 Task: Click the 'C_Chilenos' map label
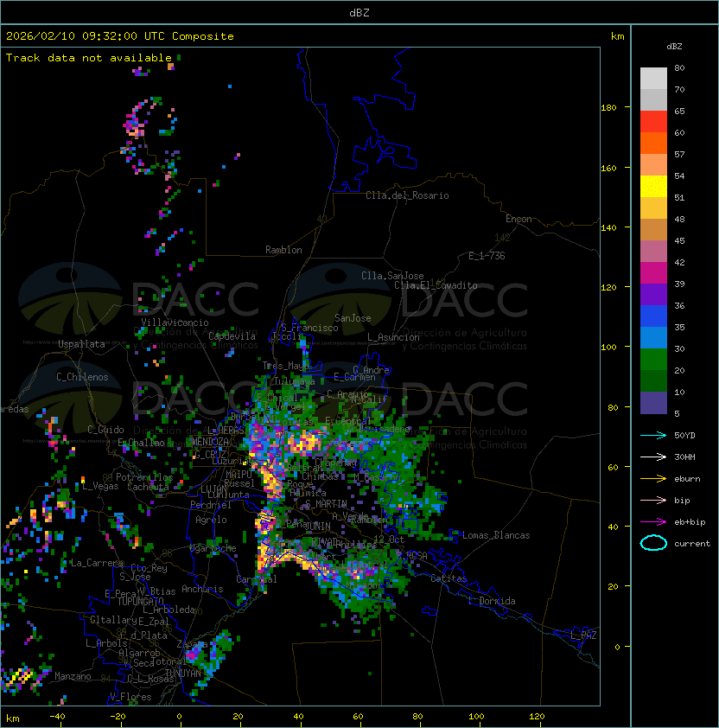[x=82, y=377]
